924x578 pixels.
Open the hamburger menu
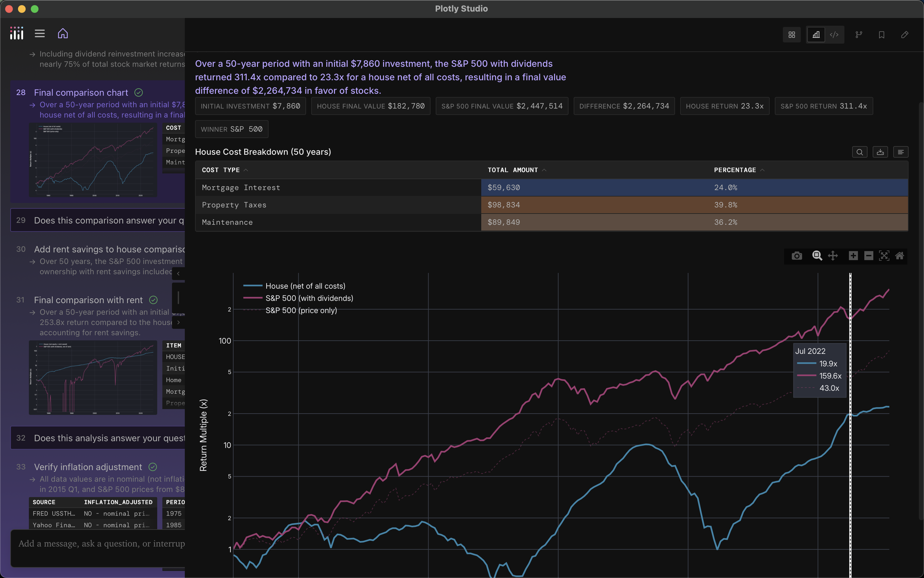pyautogui.click(x=40, y=34)
